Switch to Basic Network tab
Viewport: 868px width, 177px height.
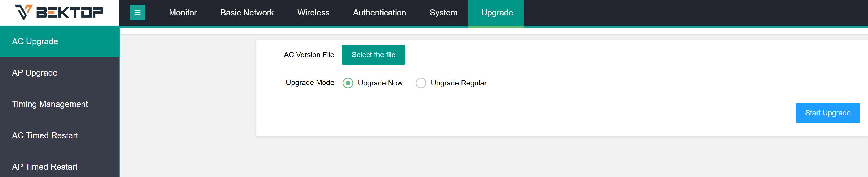[247, 13]
